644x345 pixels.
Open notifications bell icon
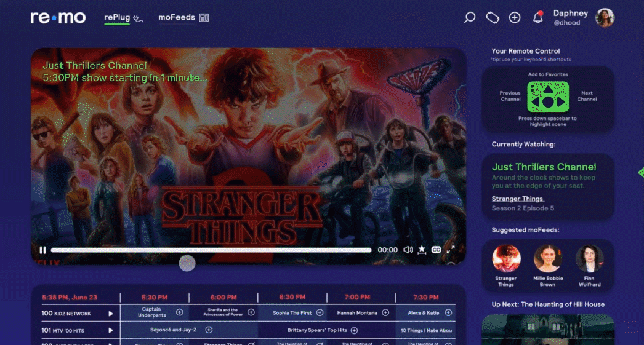coord(537,17)
